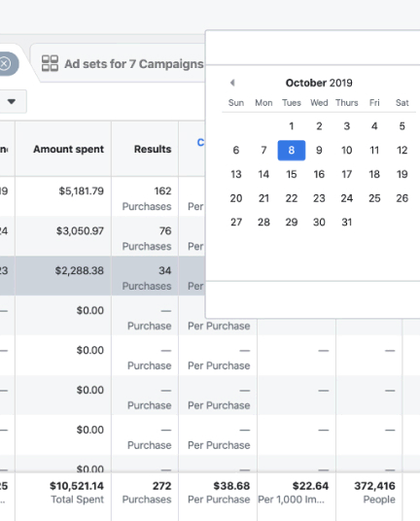Select October 8 in the calendar

point(292,151)
